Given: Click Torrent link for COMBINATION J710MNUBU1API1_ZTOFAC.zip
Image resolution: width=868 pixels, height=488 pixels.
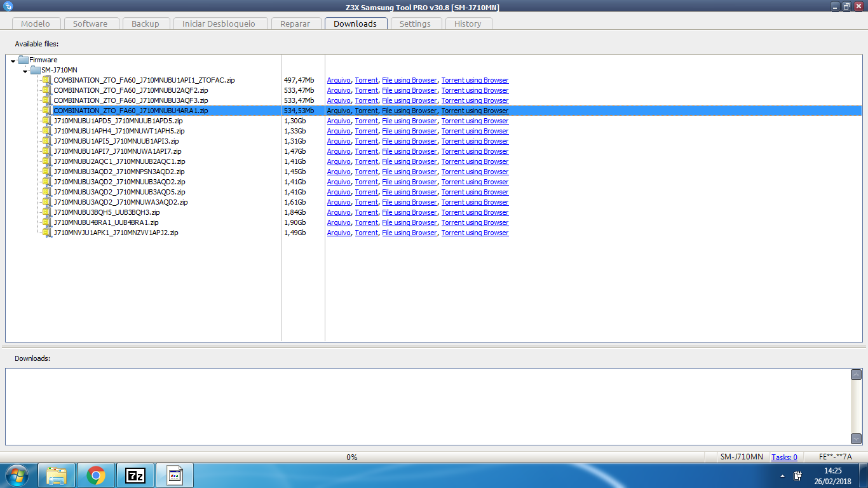Looking at the screenshot, I should (x=366, y=80).
